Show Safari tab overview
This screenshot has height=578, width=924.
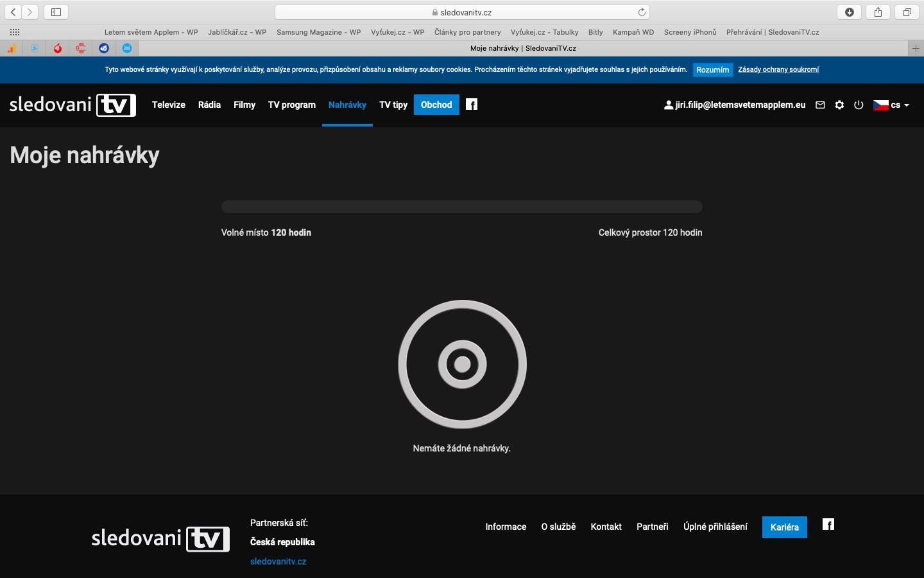(x=907, y=12)
